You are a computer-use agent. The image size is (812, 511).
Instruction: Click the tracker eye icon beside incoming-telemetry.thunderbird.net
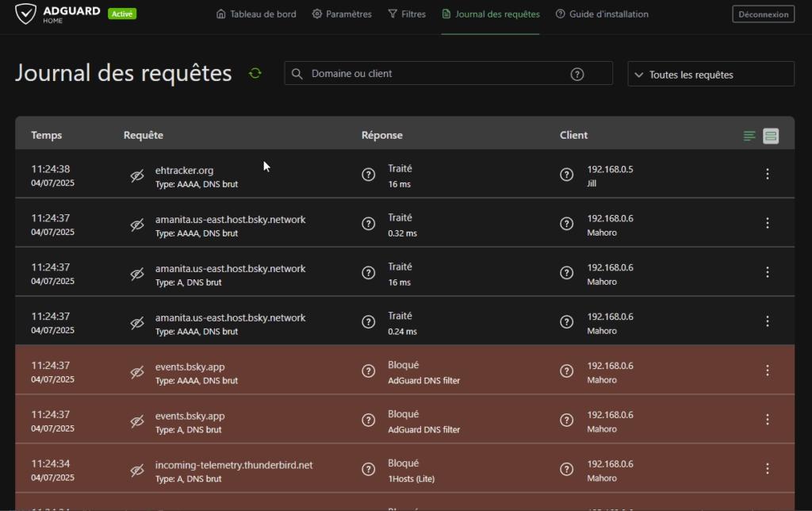[x=137, y=470]
